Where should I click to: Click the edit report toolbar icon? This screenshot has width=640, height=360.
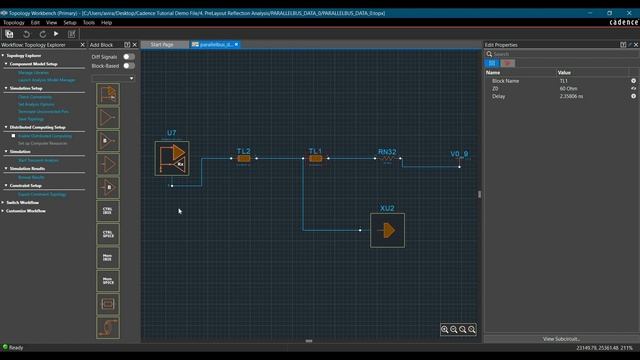point(72,34)
